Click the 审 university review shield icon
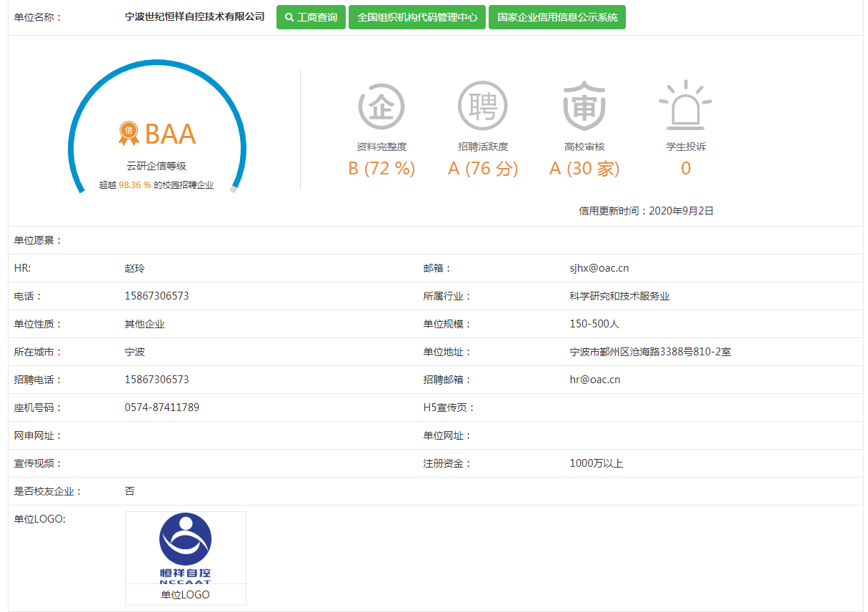The width and height of the screenshot is (868, 612). [x=584, y=107]
